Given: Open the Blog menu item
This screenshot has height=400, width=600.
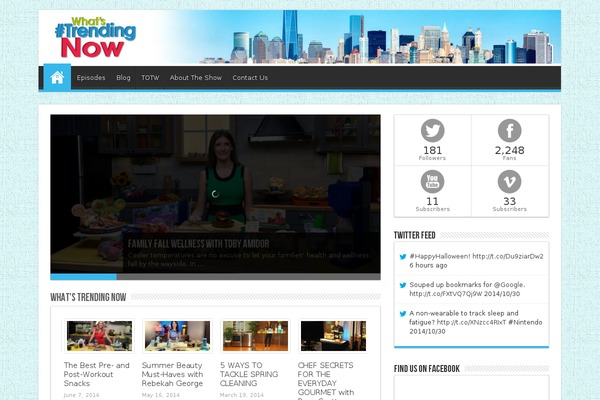Looking at the screenshot, I should tap(123, 78).
